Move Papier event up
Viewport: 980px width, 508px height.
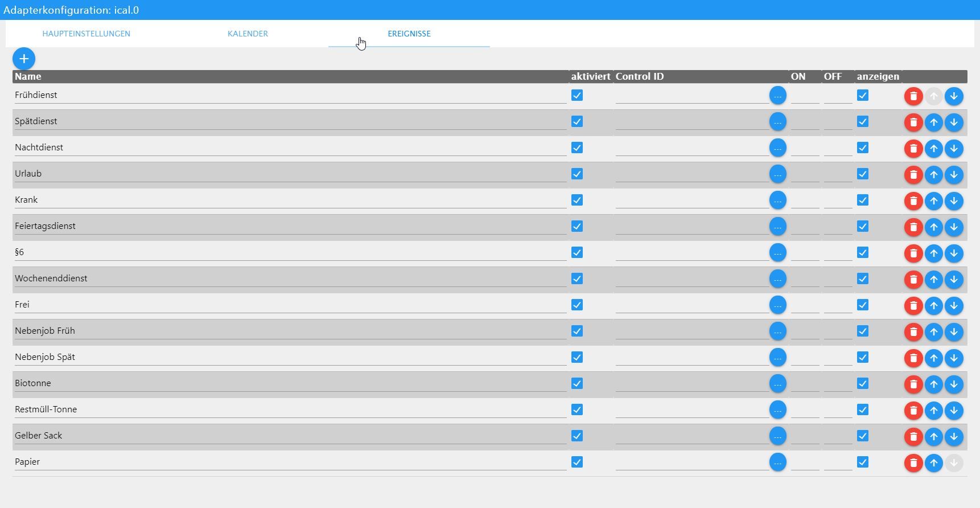click(933, 463)
